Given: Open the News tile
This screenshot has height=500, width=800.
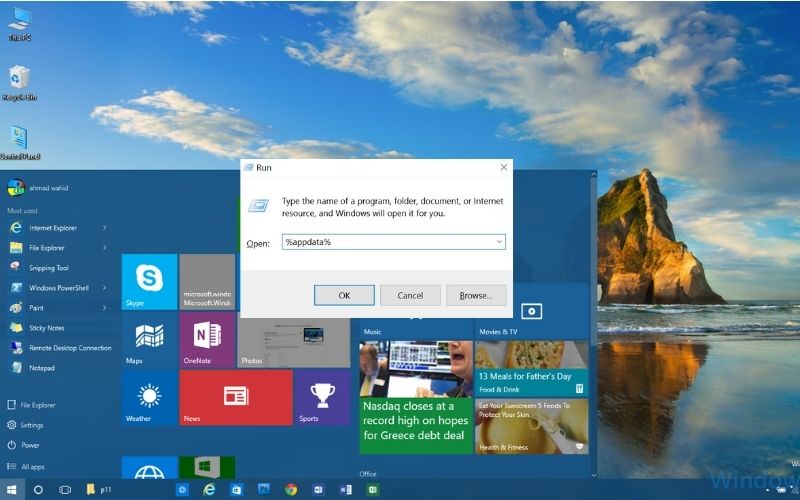Looking at the screenshot, I should tap(236, 397).
